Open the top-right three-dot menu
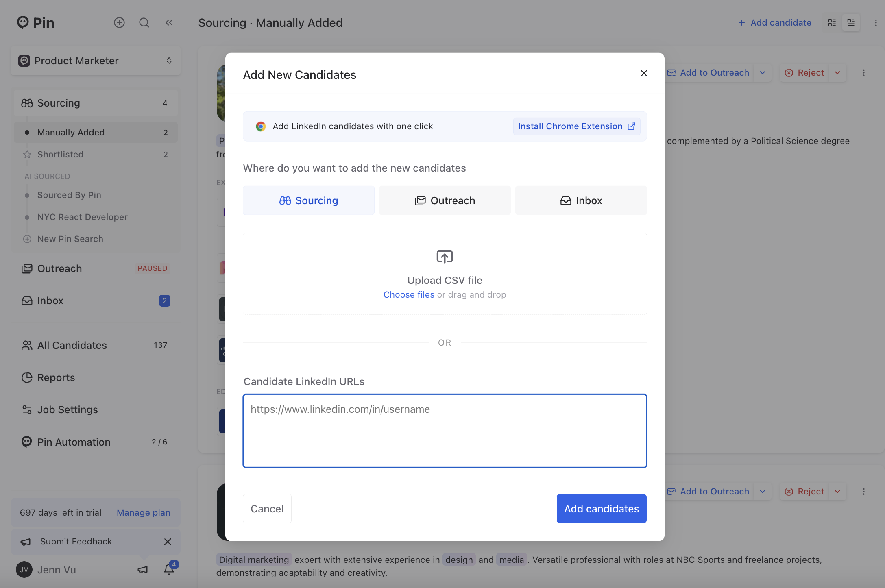885x588 pixels. tap(876, 23)
